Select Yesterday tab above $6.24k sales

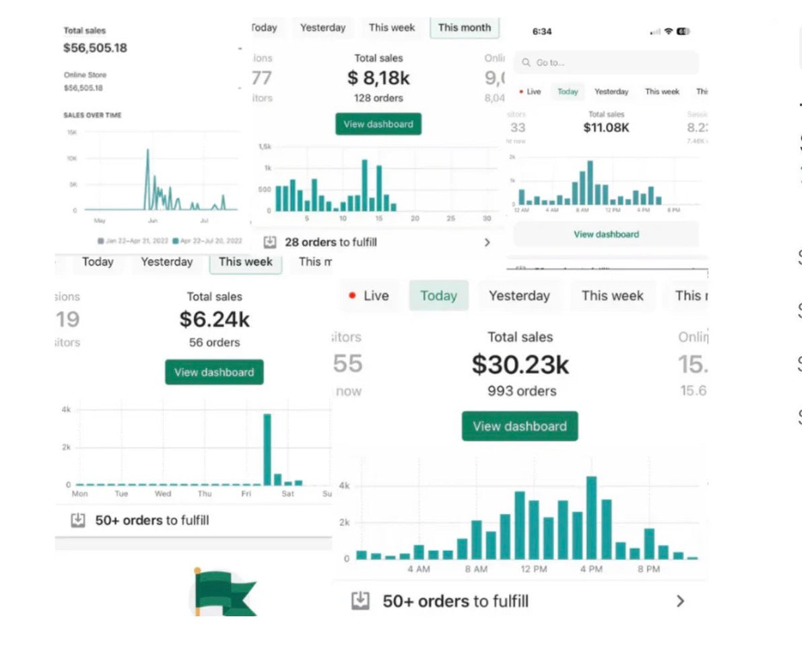click(166, 262)
